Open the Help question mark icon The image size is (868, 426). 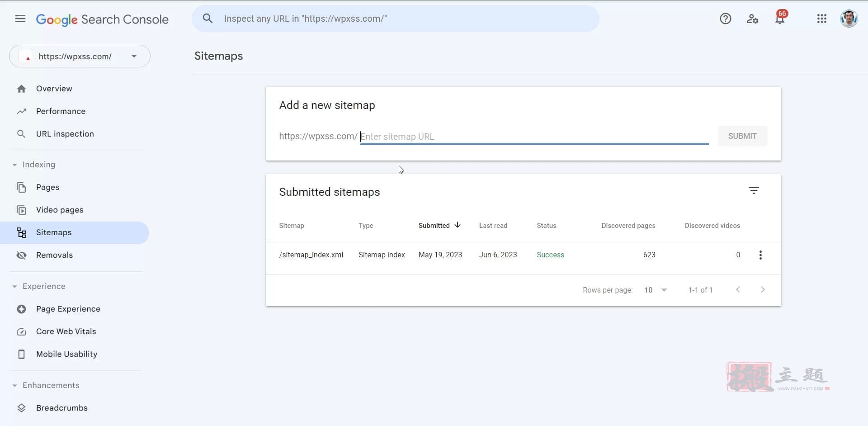coord(726,19)
